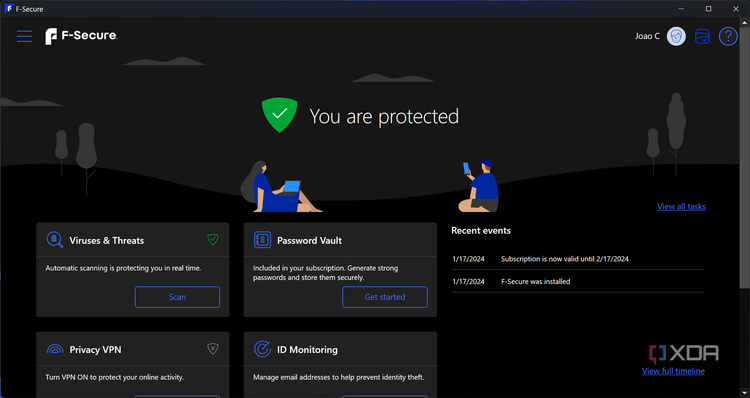Click the green protected shield icon

pos(279,115)
